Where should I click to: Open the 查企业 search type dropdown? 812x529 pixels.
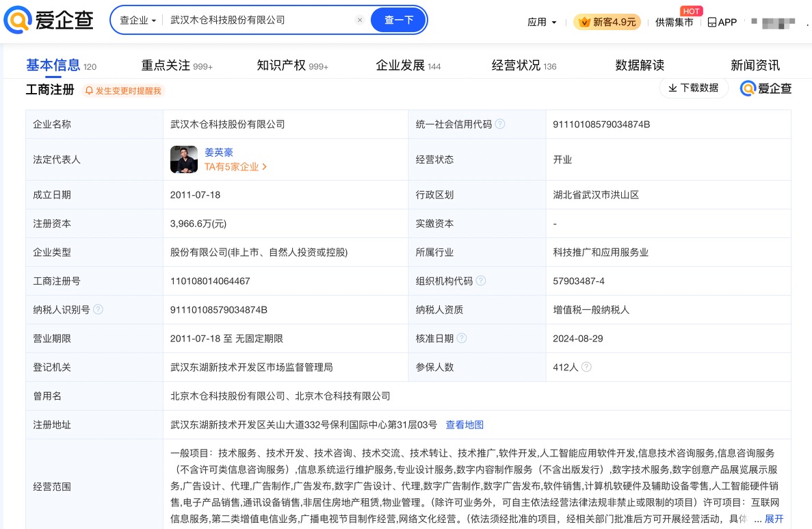137,21
